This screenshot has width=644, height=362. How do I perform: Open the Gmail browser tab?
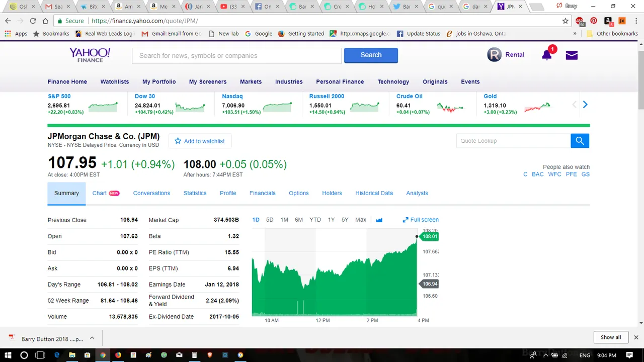click(x=58, y=7)
